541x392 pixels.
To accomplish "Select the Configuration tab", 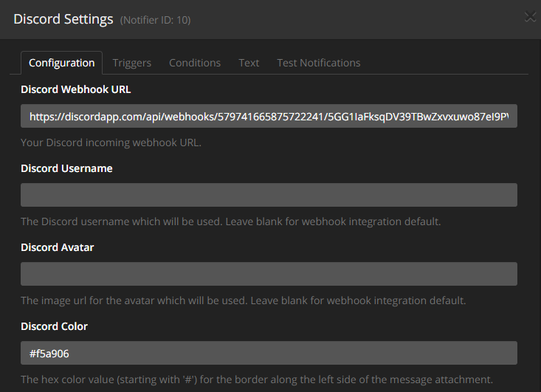I will 62,63.
